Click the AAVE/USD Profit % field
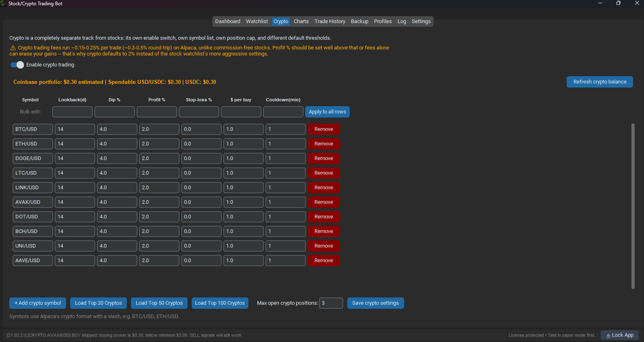 (x=159, y=261)
